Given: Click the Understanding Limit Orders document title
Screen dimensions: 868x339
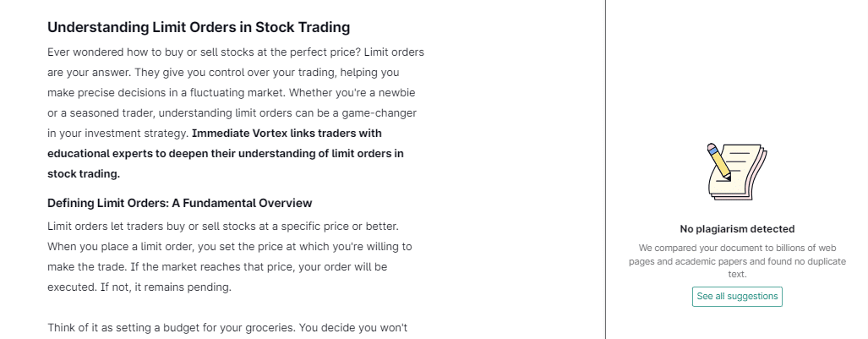Looking at the screenshot, I should [x=199, y=28].
